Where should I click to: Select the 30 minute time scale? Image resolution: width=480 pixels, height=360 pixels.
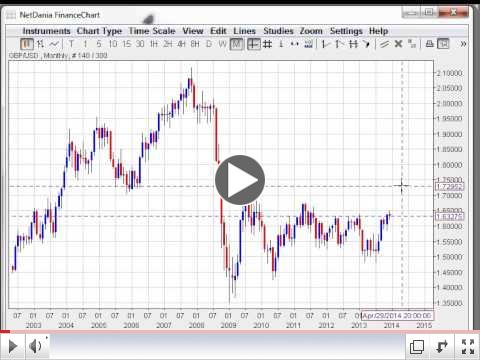tap(140, 44)
